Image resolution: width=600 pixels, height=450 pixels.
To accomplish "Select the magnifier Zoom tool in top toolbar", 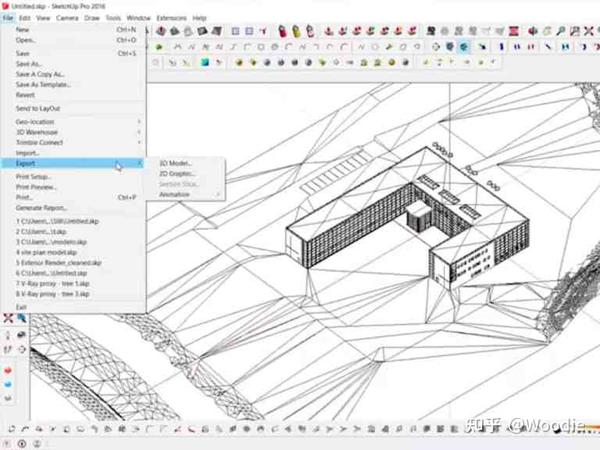I will click(561, 31).
